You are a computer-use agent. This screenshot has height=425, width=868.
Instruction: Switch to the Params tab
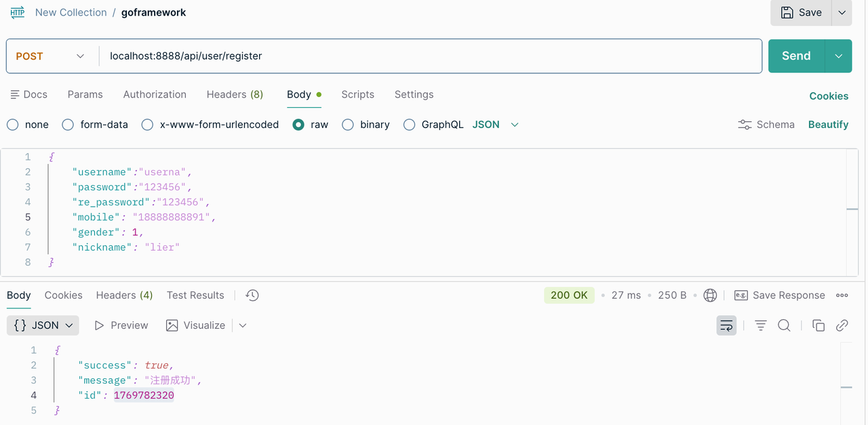click(85, 94)
